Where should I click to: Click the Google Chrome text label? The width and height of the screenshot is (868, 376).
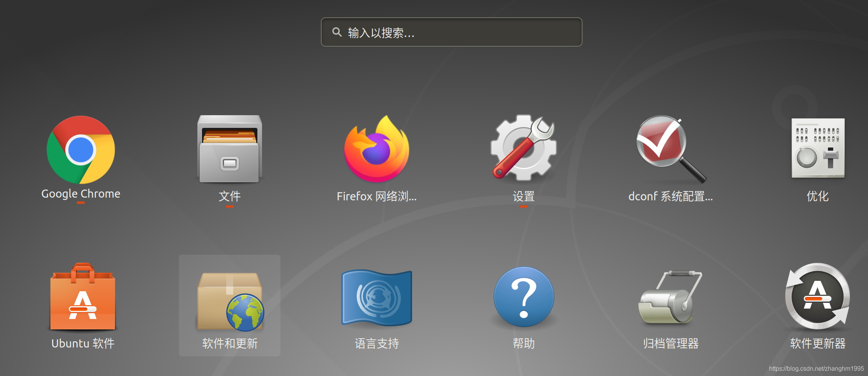click(x=81, y=194)
